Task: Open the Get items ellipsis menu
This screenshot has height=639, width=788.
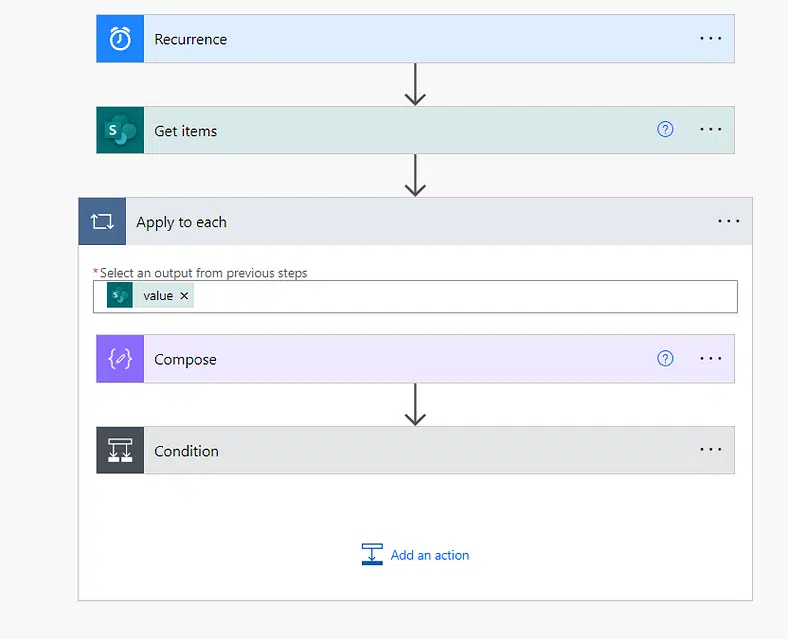Action: [x=711, y=130]
